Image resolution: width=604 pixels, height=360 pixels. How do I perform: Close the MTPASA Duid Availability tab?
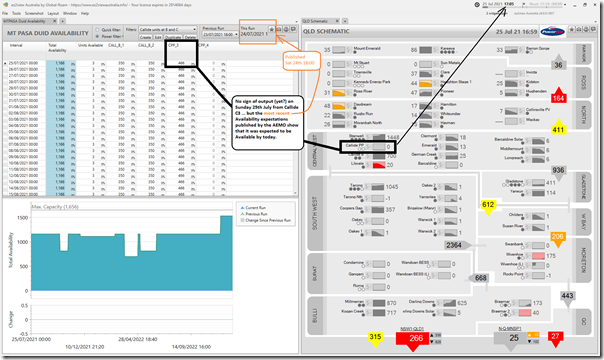pyautogui.click(x=55, y=21)
